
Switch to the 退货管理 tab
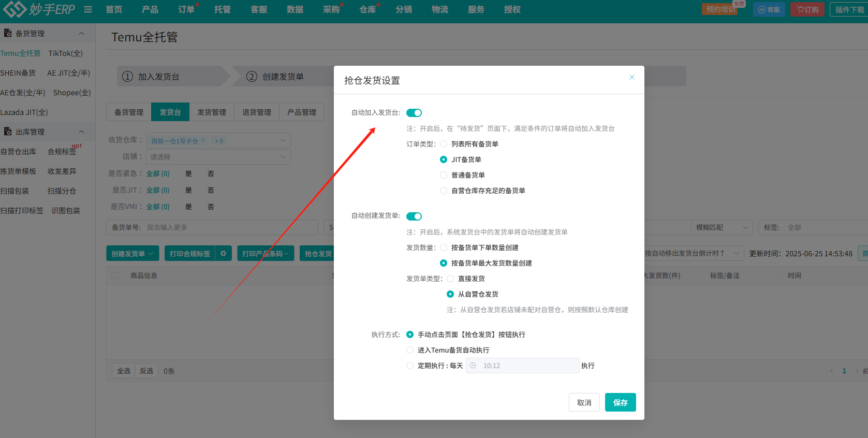coord(257,112)
